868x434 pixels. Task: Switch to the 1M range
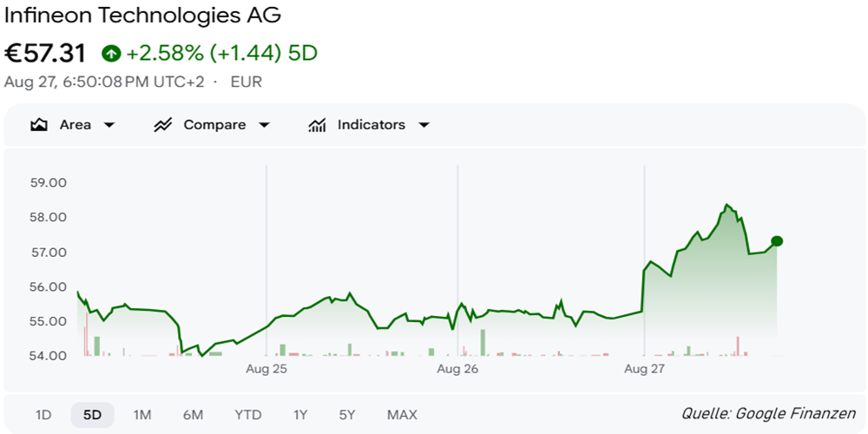(x=142, y=415)
